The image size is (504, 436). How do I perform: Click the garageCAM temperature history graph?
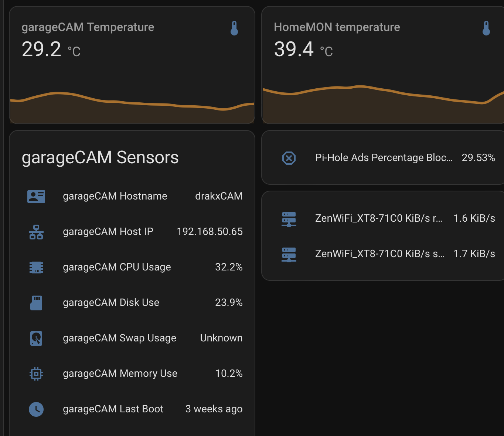tap(132, 107)
